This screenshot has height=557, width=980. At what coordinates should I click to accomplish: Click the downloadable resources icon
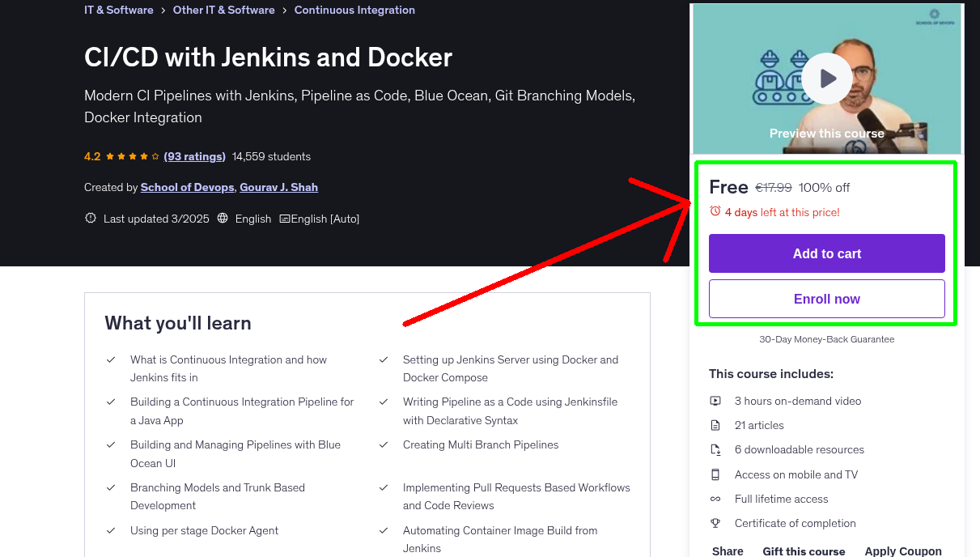point(715,449)
